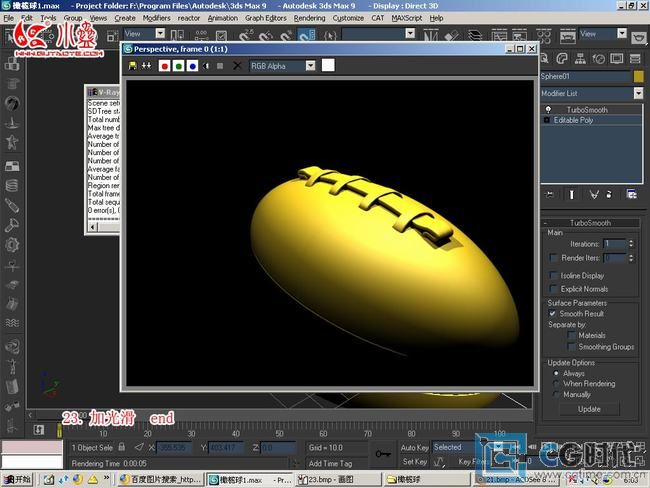Toggle the TurboSmooth modifier lightbulb
The height and width of the screenshot is (488, 650).
(548, 109)
